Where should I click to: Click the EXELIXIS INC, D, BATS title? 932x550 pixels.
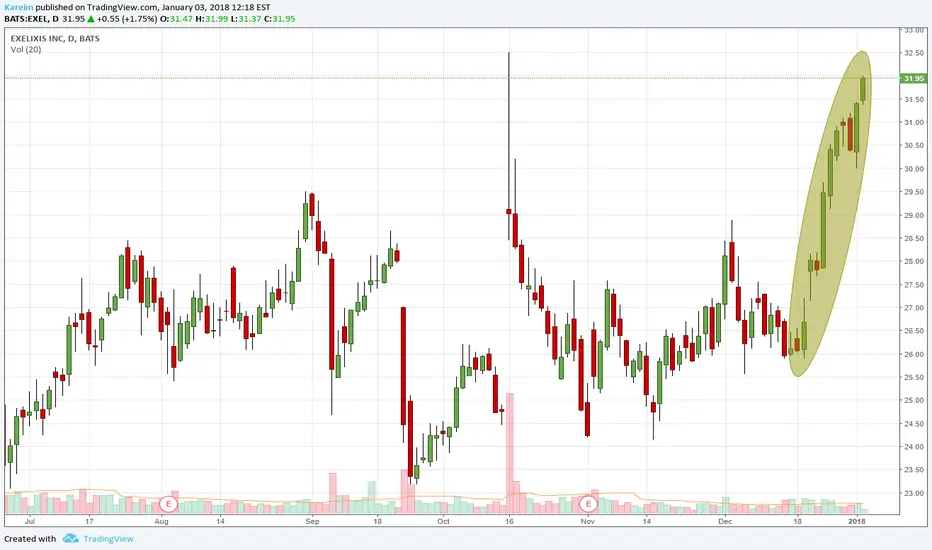pos(55,39)
